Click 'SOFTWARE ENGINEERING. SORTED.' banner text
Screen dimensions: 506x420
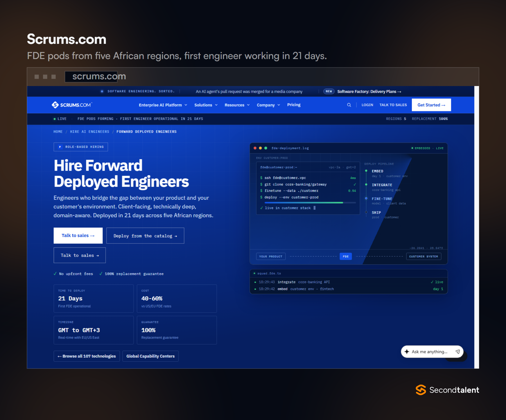point(141,91)
